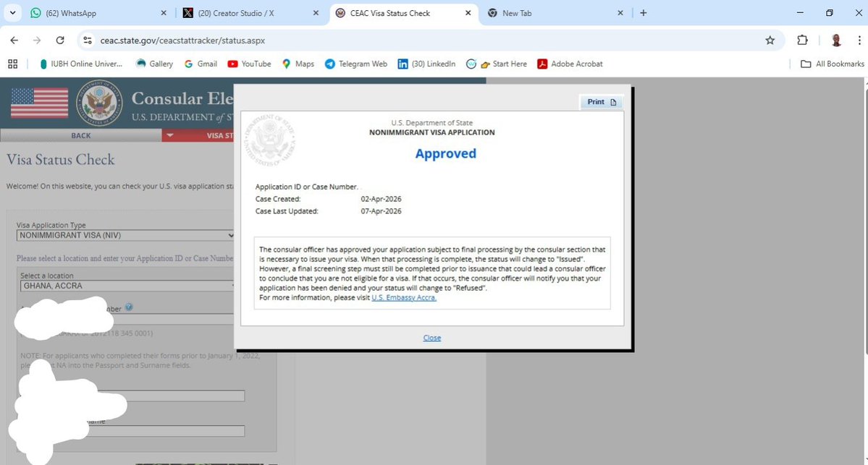Viewport: 868px width, 465px height.
Task: Select the Case Last Updated date 07-Apr-2026
Action: click(381, 211)
